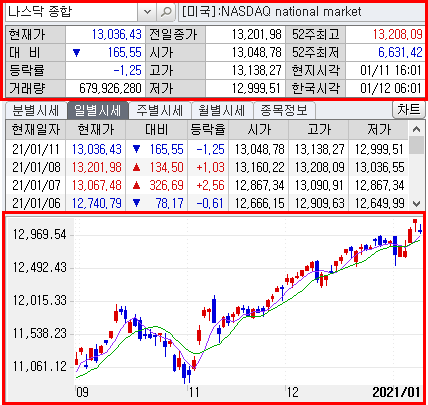
Task: Open the 종목정보 tab
Action: 284,110
